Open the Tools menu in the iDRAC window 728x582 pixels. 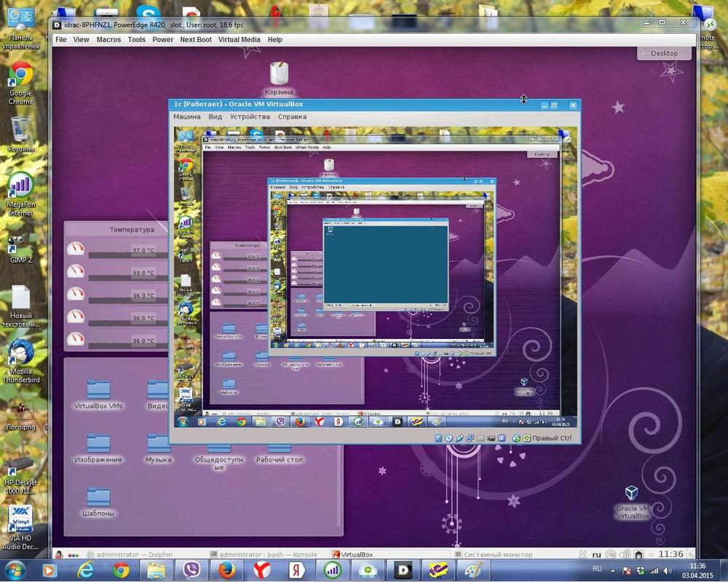tap(137, 39)
